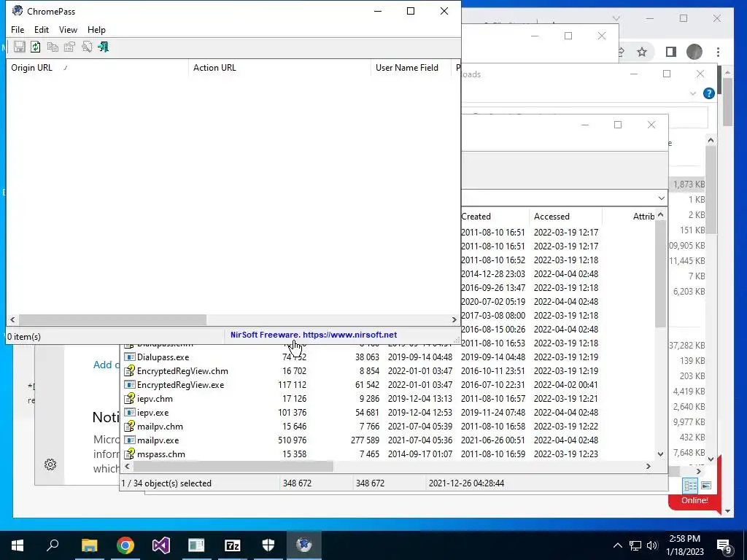Click the up arrow of archive list vertical scrollbar
This screenshot has width=747, height=560.
click(661, 215)
